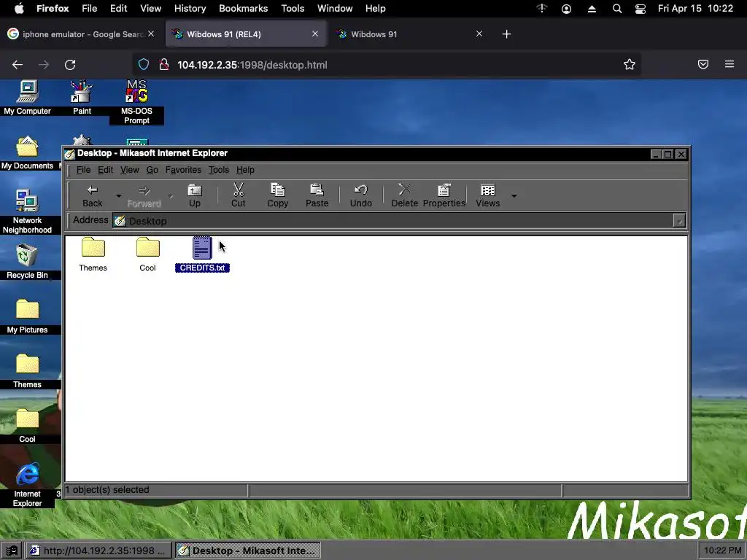Launch Paint from the desktop
This screenshot has width=747, height=560.
coord(82,98)
